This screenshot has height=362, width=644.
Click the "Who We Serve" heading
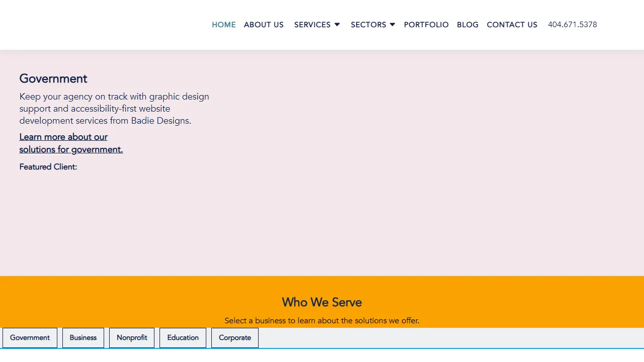click(x=321, y=302)
